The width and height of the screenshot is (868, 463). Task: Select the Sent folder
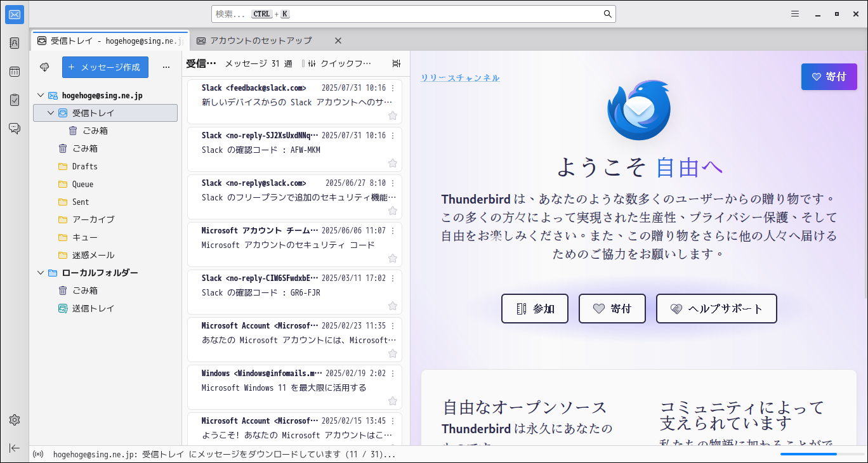105,202
